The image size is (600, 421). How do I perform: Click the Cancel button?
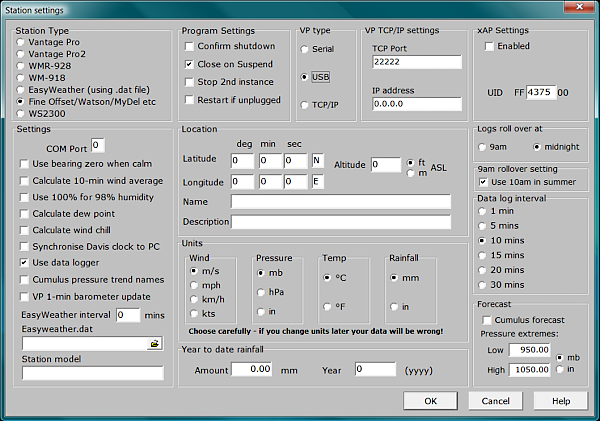[x=496, y=400]
